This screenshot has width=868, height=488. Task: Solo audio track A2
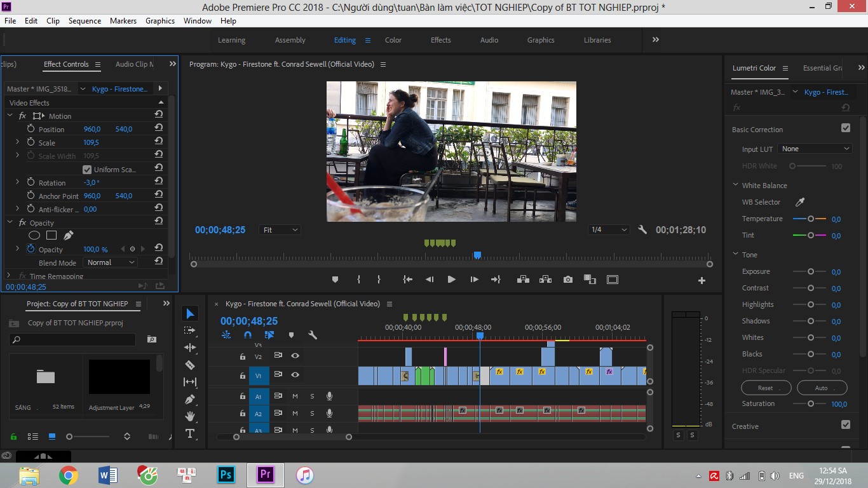click(x=312, y=414)
